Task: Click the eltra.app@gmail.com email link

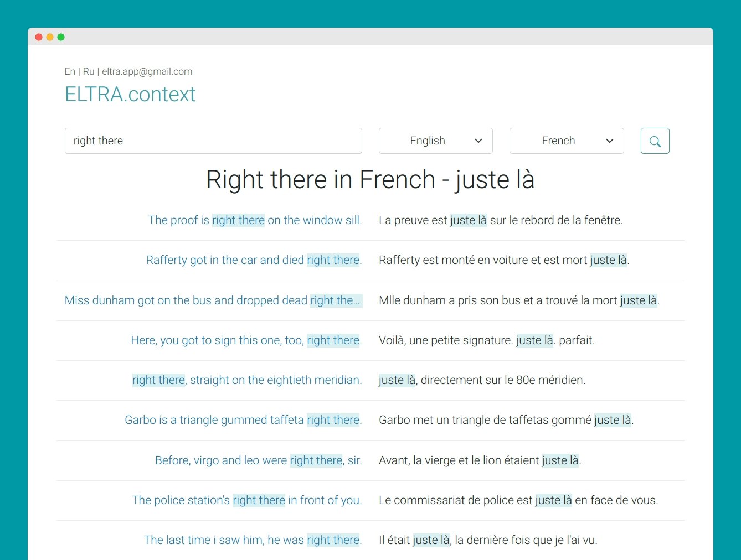Action: (x=146, y=71)
